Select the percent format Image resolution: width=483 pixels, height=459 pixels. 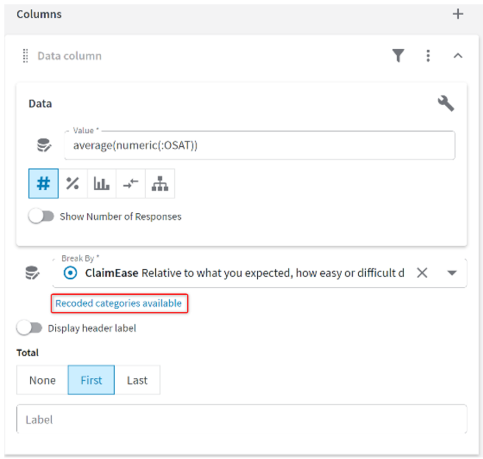click(73, 183)
